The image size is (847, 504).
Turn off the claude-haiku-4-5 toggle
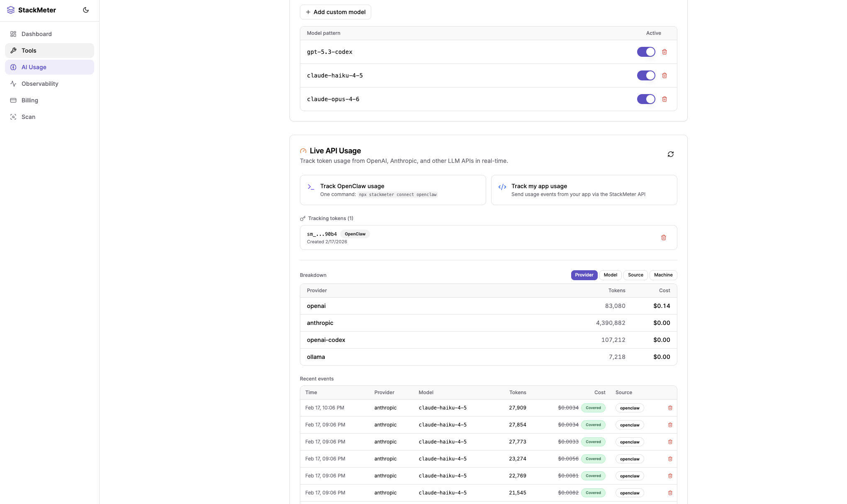click(646, 75)
